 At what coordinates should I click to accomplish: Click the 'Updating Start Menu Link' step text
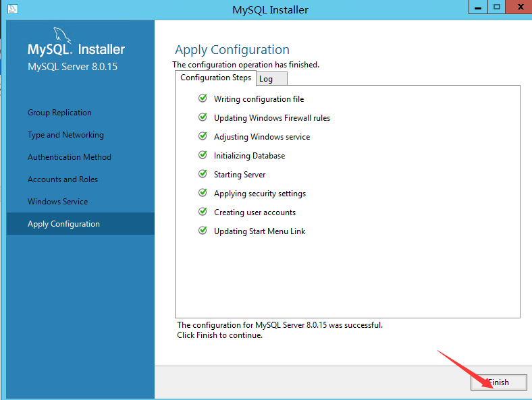[x=259, y=231]
